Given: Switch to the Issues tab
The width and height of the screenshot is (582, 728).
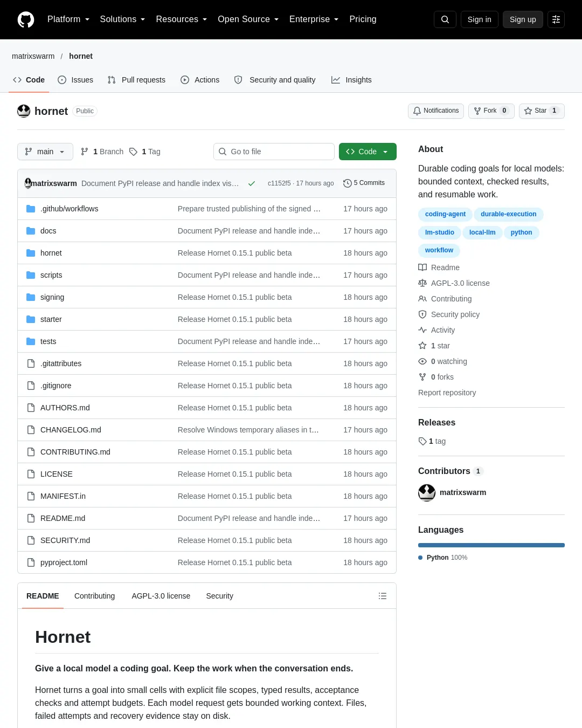Looking at the screenshot, I should [75, 80].
